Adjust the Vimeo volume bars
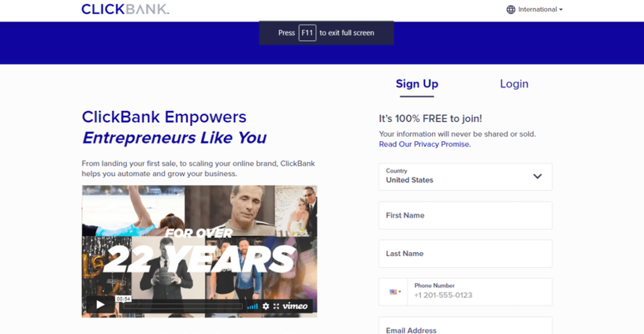 [x=253, y=306]
